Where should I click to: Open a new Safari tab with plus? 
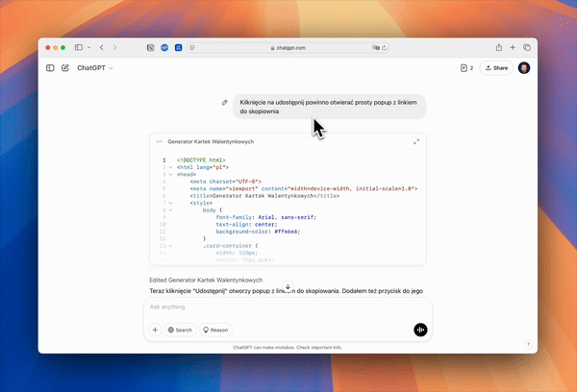513,47
